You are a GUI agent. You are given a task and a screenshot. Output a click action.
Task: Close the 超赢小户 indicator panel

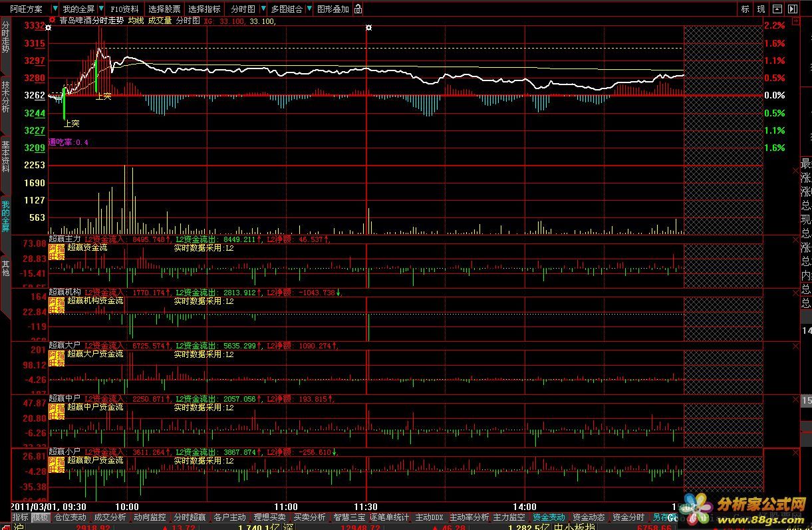tap(797, 452)
